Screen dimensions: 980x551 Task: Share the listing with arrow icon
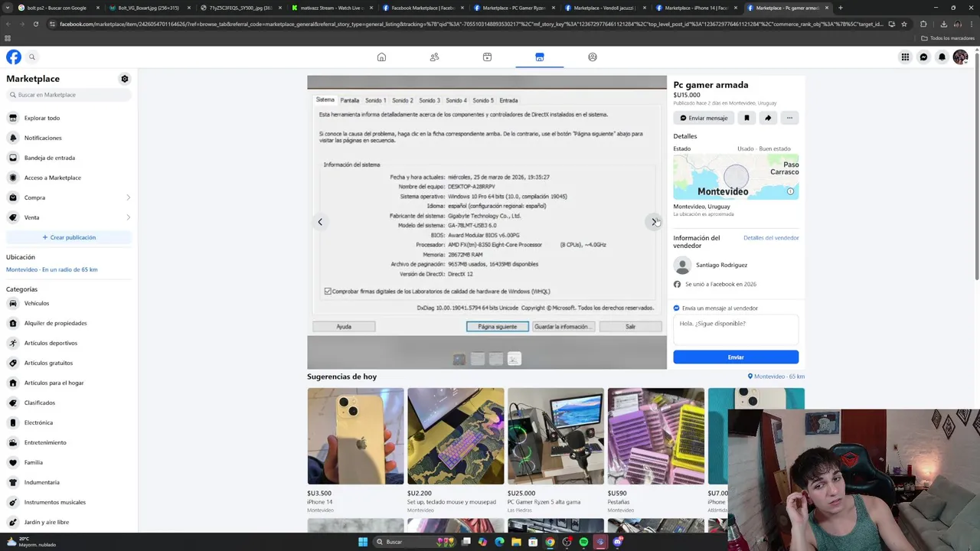click(768, 118)
